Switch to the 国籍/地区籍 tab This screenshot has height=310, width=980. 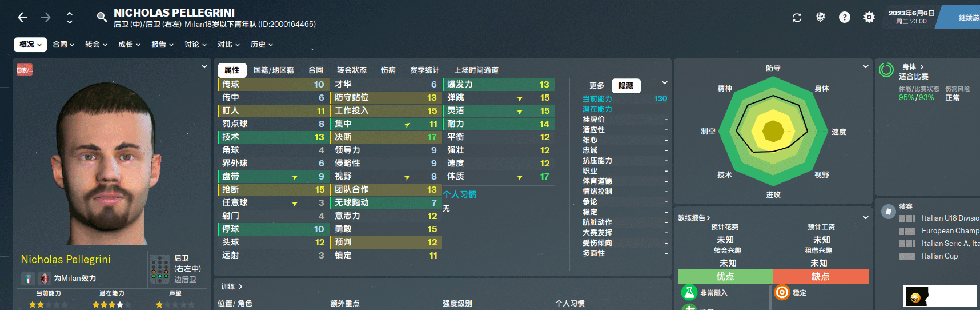(274, 70)
